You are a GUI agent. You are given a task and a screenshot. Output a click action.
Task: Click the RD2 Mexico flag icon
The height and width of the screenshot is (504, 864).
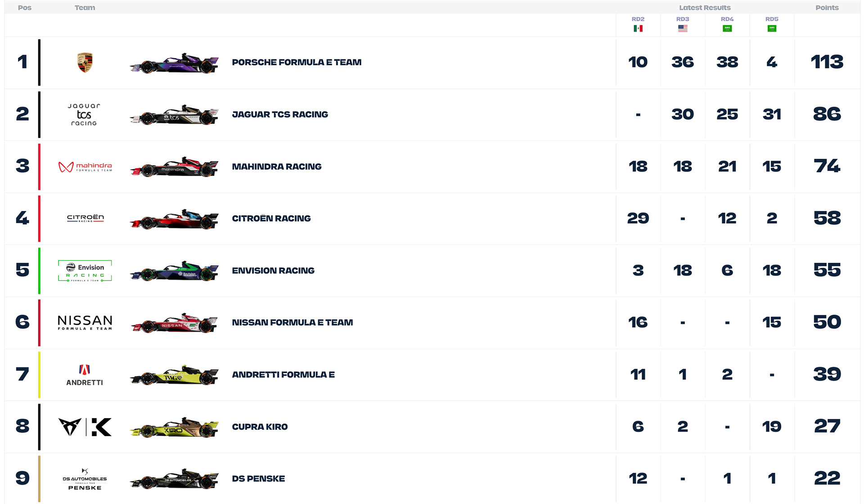(638, 28)
